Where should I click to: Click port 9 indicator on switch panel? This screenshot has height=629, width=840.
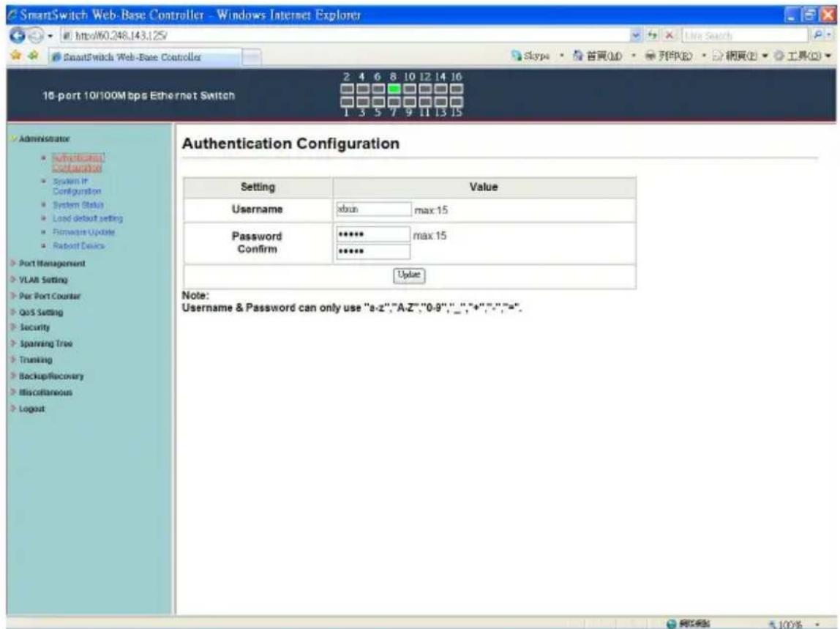[410, 101]
